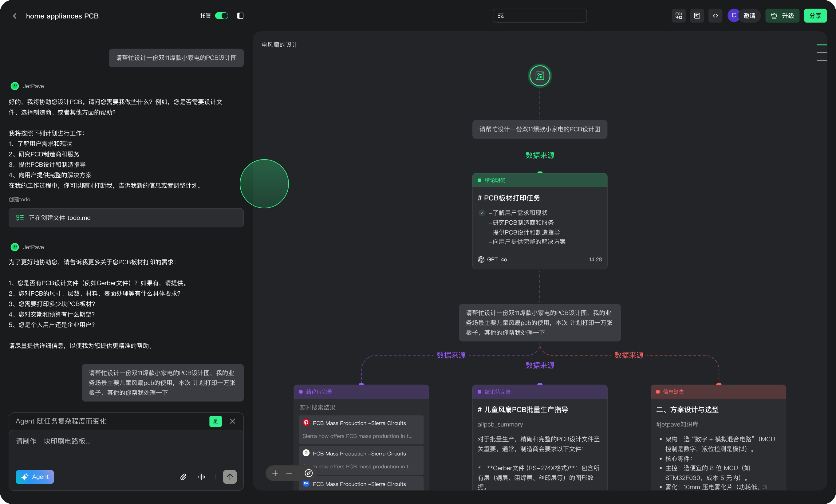Start voice input with the waveform icon
The width and height of the screenshot is (836, 504).
(x=201, y=477)
